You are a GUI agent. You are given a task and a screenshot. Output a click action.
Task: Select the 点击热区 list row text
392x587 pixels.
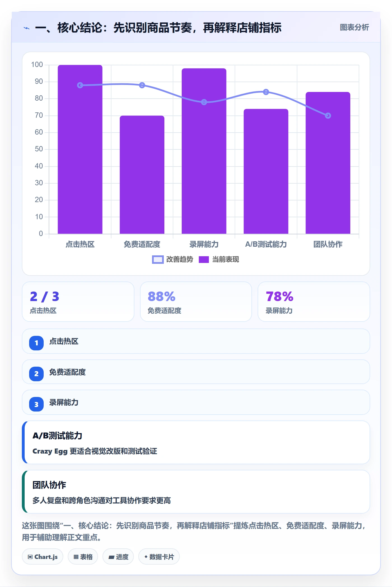[64, 341]
